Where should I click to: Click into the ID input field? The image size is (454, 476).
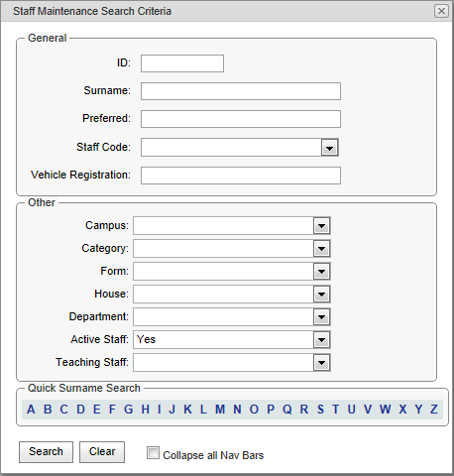pyautogui.click(x=182, y=63)
